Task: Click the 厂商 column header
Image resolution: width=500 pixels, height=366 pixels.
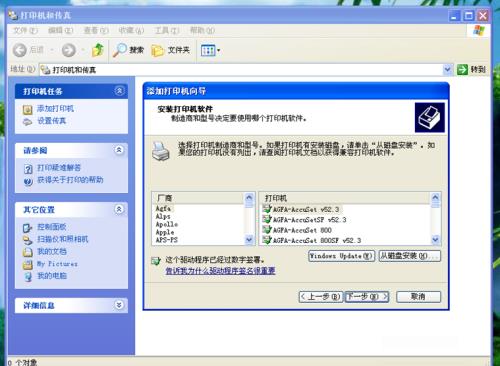Action: (x=198, y=198)
